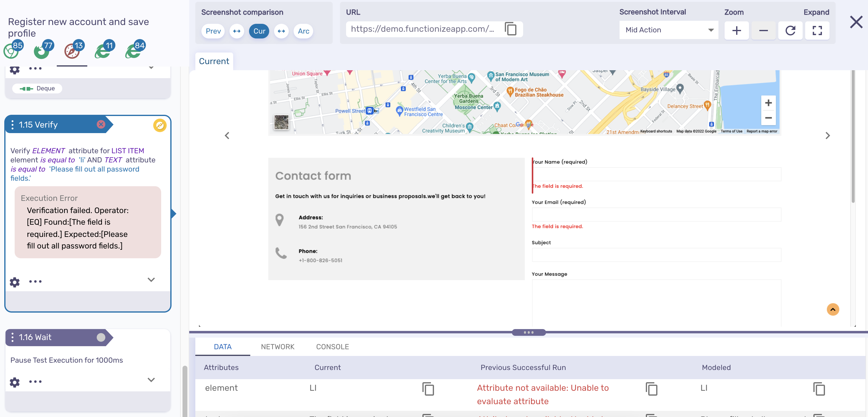Image resolution: width=868 pixels, height=417 pixels.
Task: Click the screenshot vertical scrollbar
Action: tap(853, 136)
